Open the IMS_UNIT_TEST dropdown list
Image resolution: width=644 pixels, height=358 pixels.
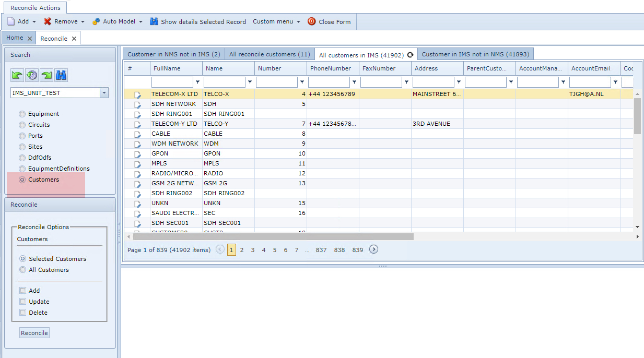click(104, 93)
